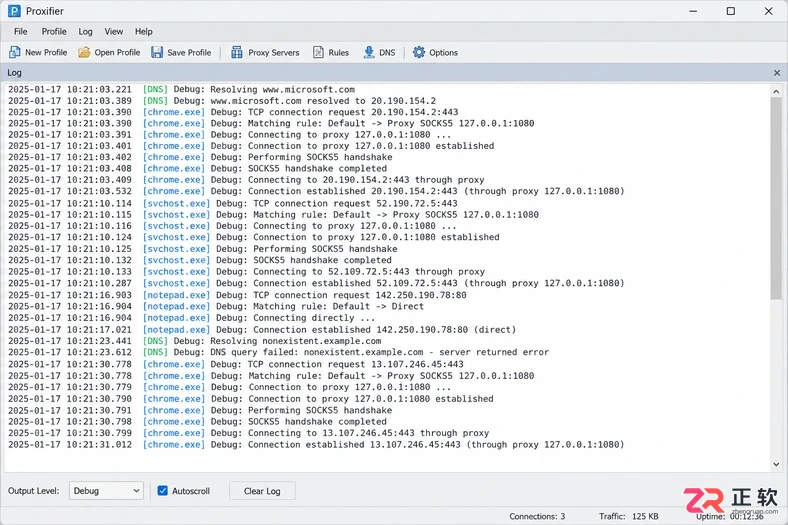Click the Output Level label
Viewport: 788px width, 525px height.
pos(34,491)
